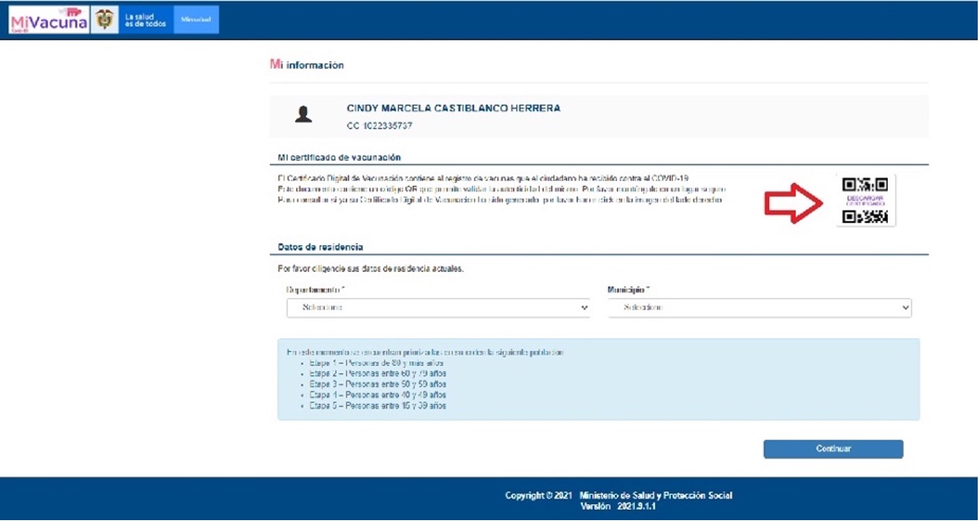Click the 'Datos de residencia' section title
980x524 pixels.
pos(320,247)
